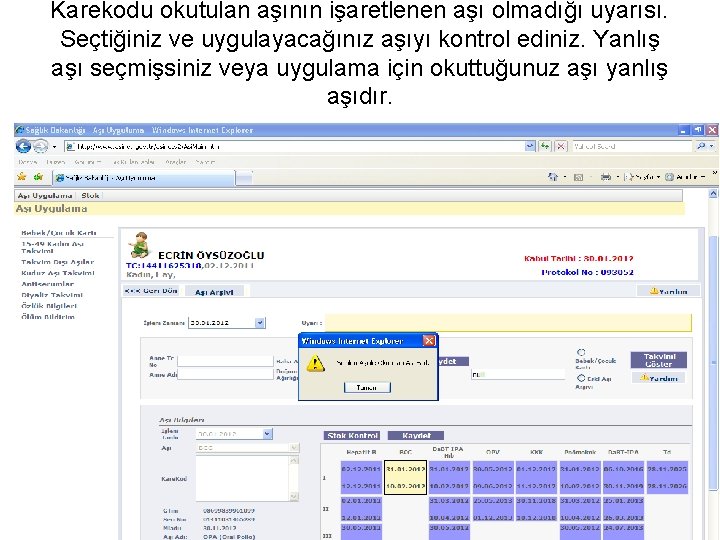Click the Stok Kontrol button

(x=353, y=435)
